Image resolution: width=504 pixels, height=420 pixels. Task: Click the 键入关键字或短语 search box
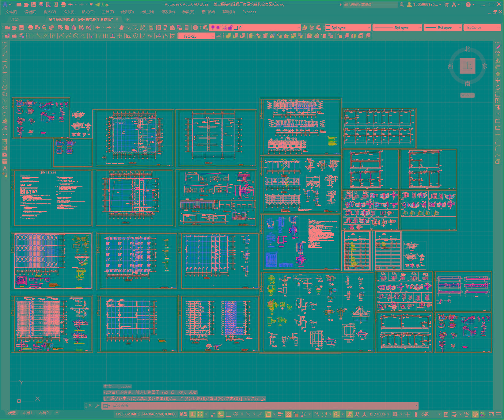[x=370, y=5]
